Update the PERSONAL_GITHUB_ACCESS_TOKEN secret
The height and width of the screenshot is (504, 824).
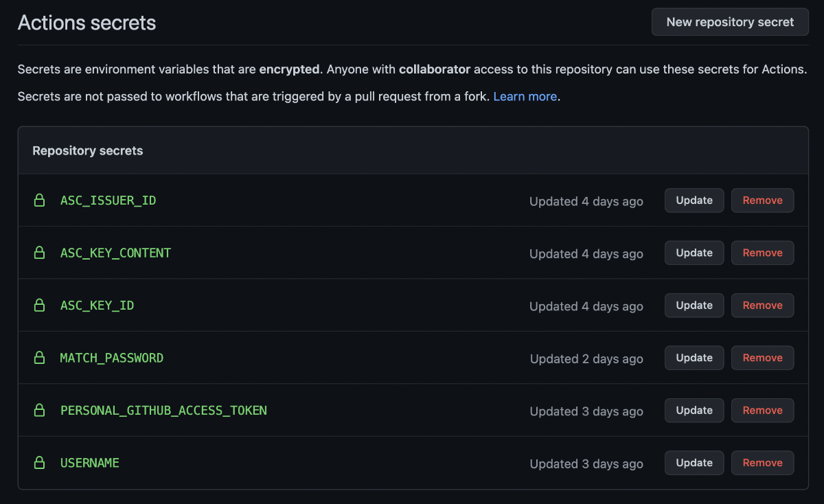point(694,411)
